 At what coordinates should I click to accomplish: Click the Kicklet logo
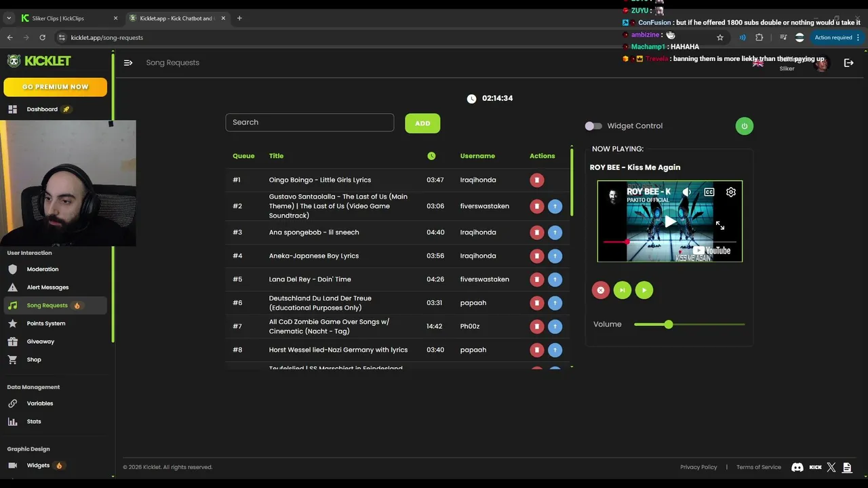pos(39,61)
